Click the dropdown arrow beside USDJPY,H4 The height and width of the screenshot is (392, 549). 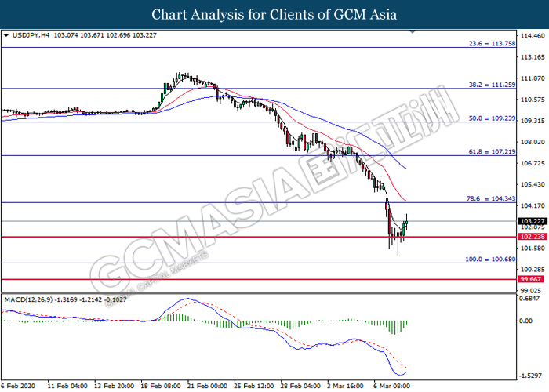click(6, 35)
